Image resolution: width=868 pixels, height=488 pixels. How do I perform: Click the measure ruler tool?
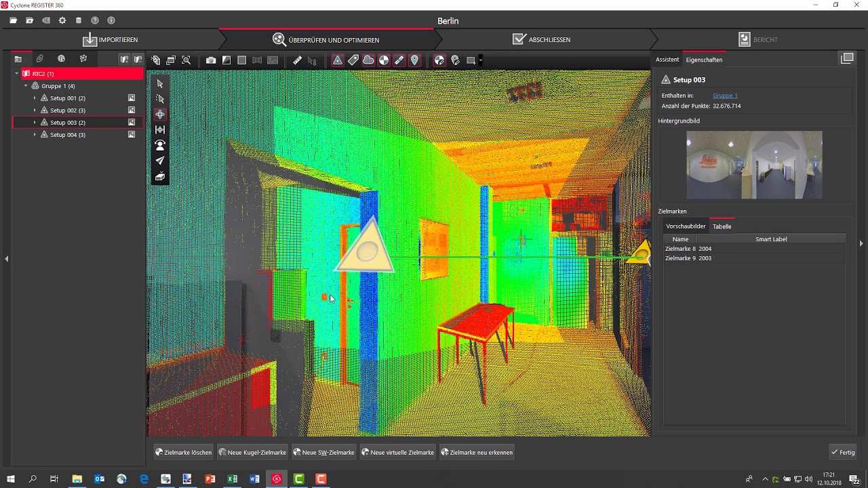[297, 60]
